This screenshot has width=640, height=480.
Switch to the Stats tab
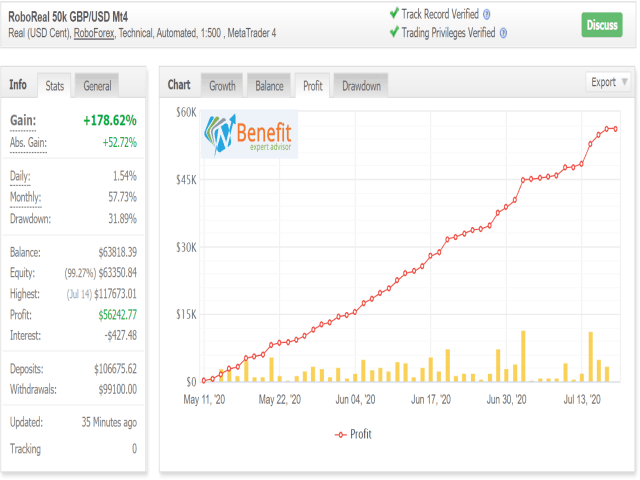(54, 86)
